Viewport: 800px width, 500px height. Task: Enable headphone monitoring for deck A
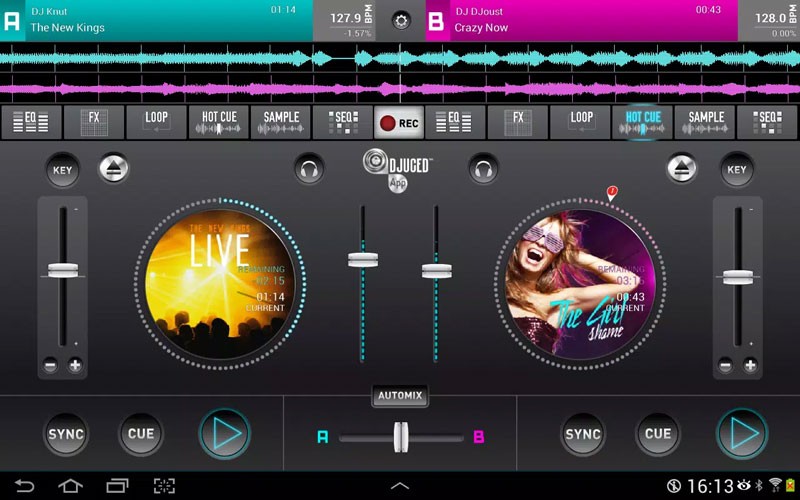point(310,169)
